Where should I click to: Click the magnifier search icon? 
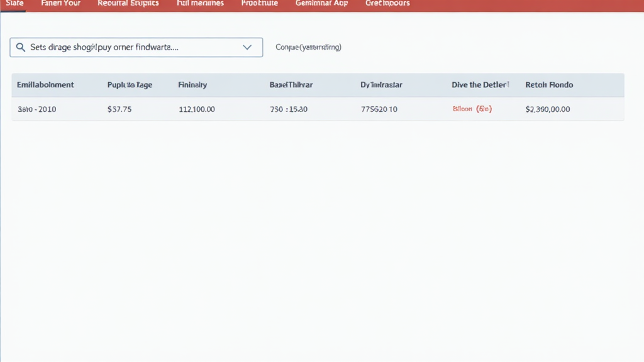tap(21, 47)
